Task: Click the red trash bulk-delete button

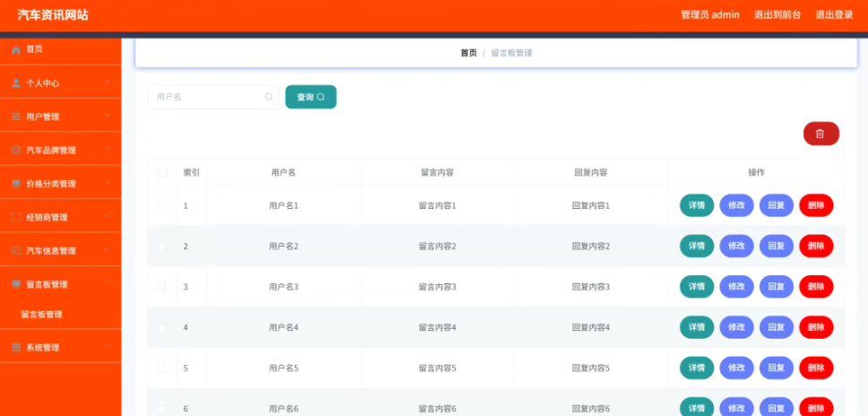Action: point(821,134)
